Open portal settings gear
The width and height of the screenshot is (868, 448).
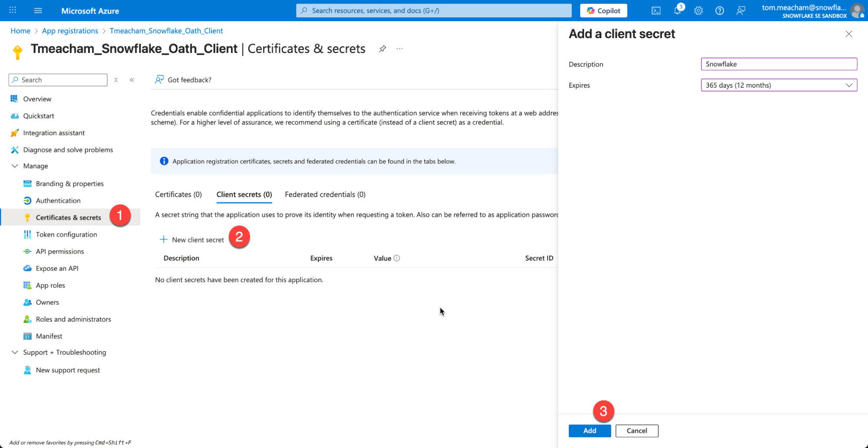(x=698, y=11)
